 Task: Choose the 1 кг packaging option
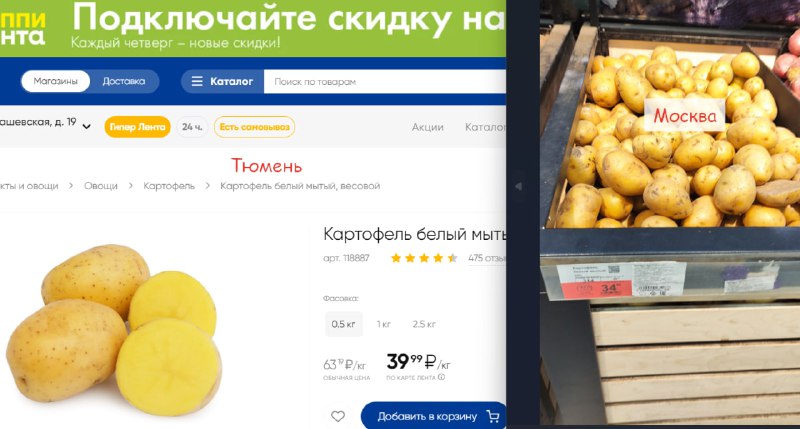(x=384, y=324)
